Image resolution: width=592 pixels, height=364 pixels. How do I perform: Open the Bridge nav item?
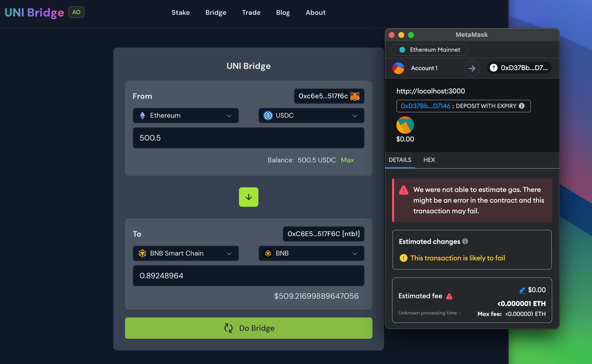[216, 13]
